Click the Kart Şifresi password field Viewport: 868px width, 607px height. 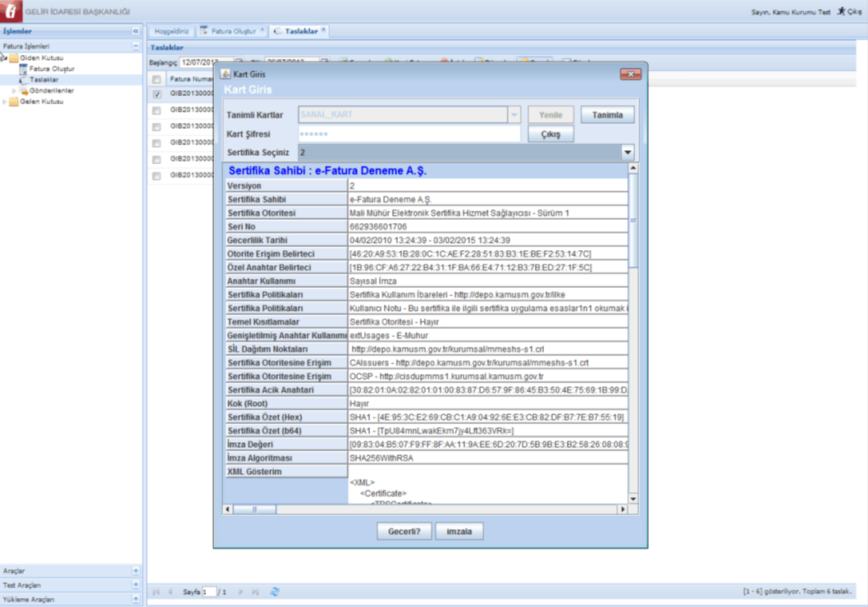[x=409, y=134]
